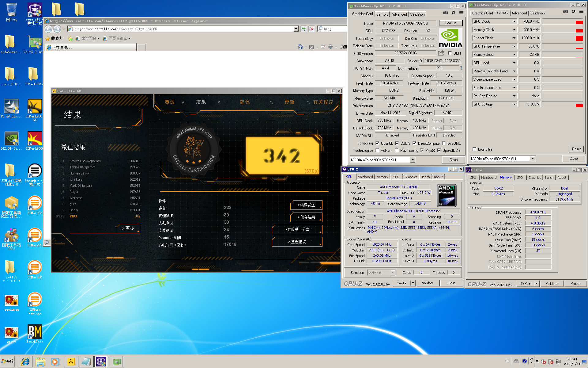Viewport: 588px width, 368px height.
Task: Open the Tools dropdown arrow in left CPU-Z
Action: pos(413,283)
